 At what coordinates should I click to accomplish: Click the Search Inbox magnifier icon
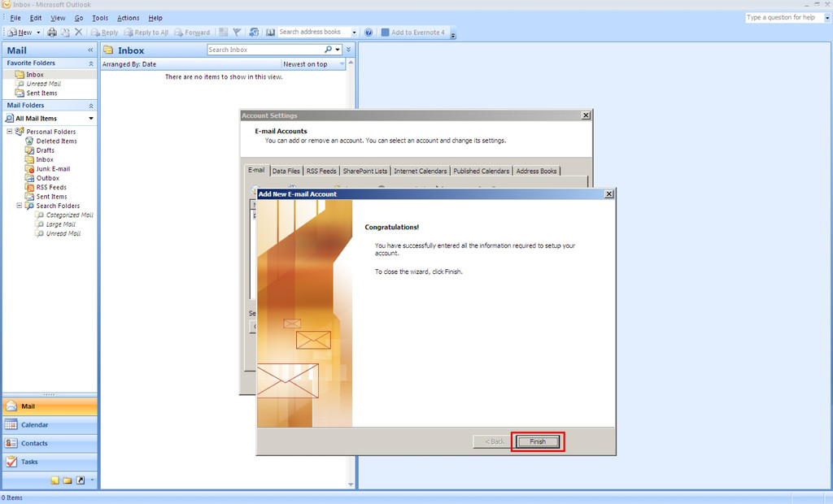pos(329,50)
